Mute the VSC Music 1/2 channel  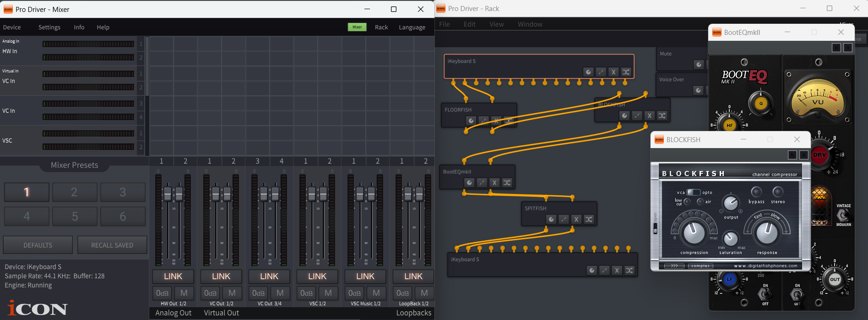click(x=376, y=293)
